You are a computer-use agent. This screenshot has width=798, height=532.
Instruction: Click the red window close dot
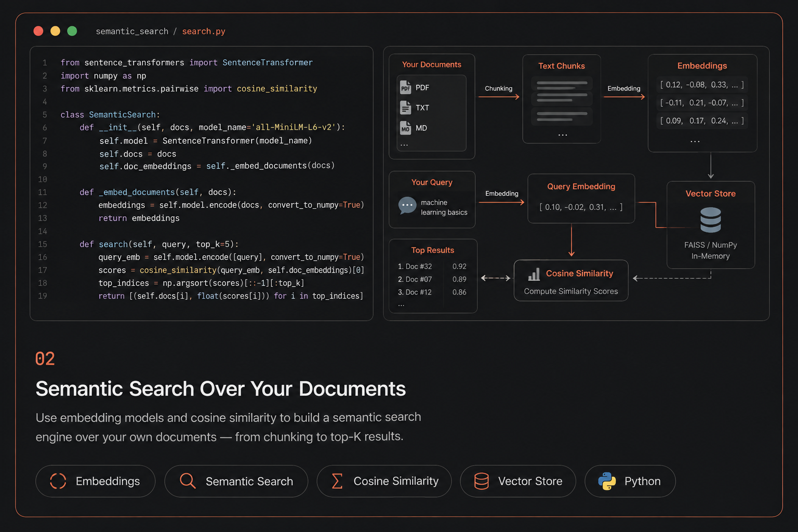click(x=38, y=31)
